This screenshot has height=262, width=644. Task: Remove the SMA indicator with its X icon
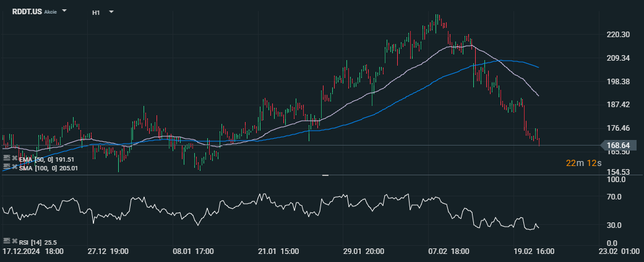(x=14, y=167)
